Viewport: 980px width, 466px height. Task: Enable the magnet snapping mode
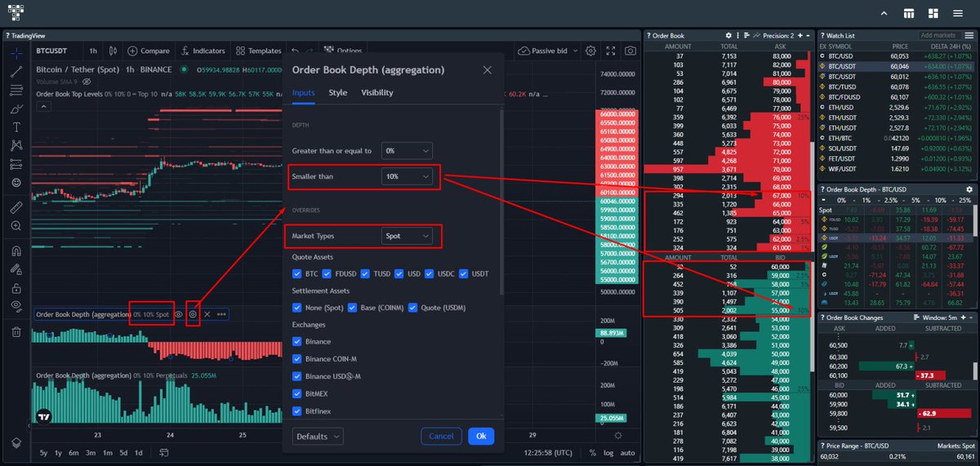coord(16,251)
